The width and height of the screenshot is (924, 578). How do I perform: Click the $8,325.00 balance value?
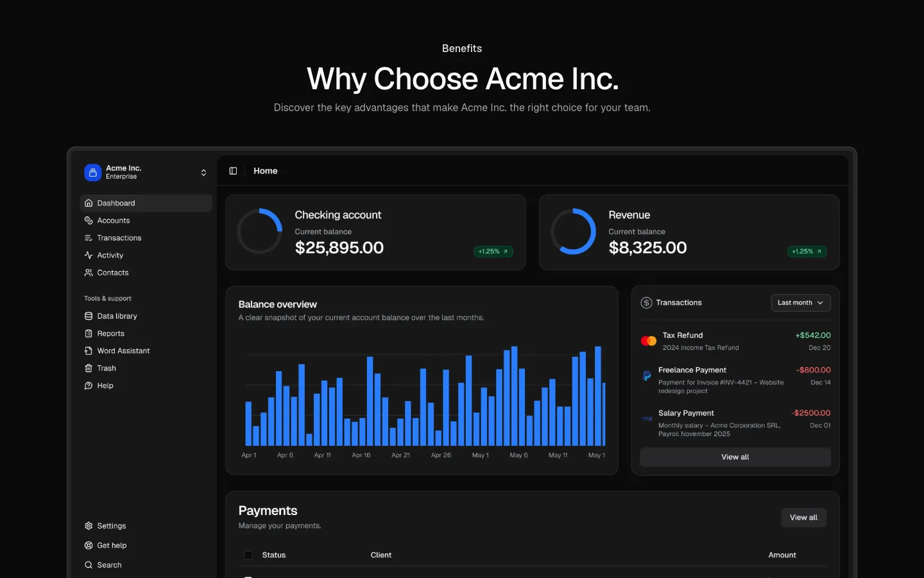647,248
